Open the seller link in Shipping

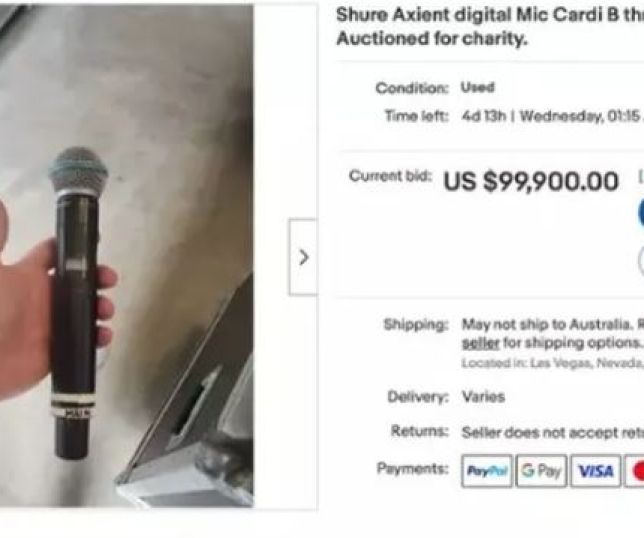click(x=481, y=343)
